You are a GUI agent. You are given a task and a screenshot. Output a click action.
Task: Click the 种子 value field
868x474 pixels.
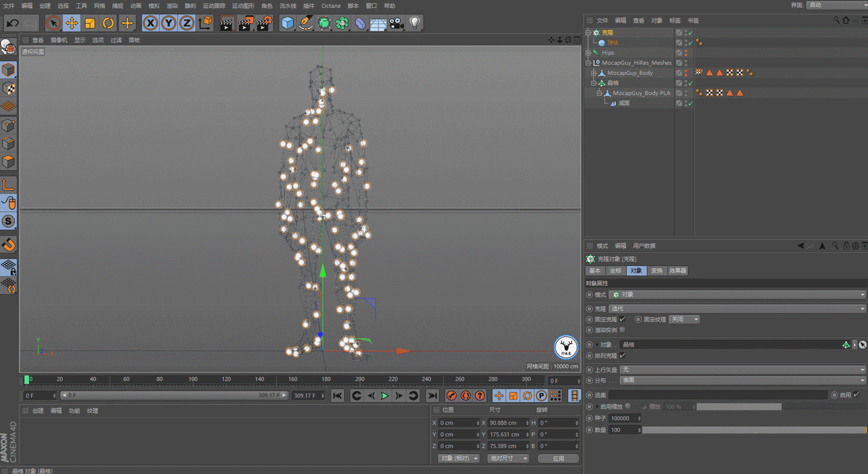(x=625, y=419)
